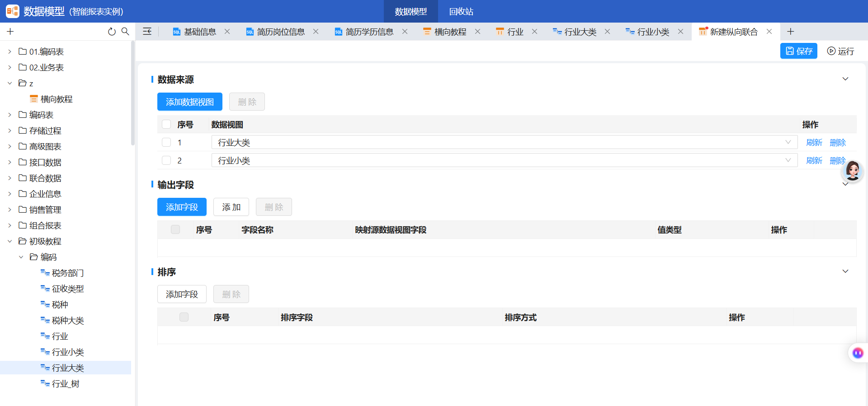Toggle the sidebar collapse icon
The height and width of the screenshot is (406, 868).
(x=147, y=32)
